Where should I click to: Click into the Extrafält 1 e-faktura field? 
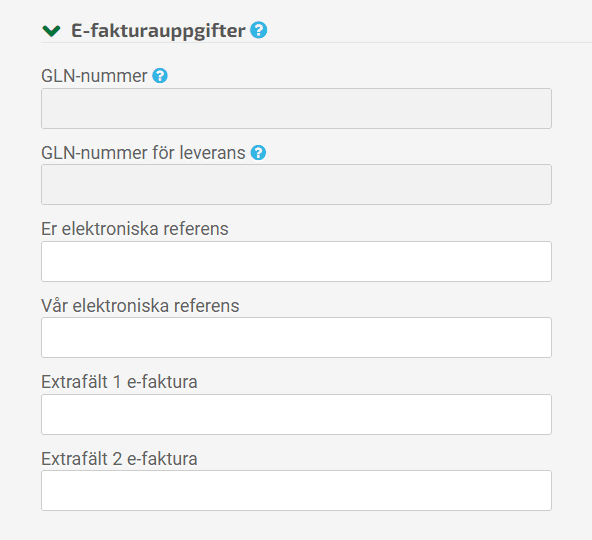click(296, 414)
